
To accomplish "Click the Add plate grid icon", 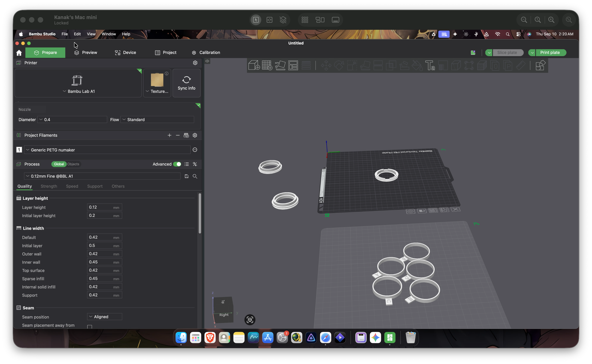I will click(267, 65).
